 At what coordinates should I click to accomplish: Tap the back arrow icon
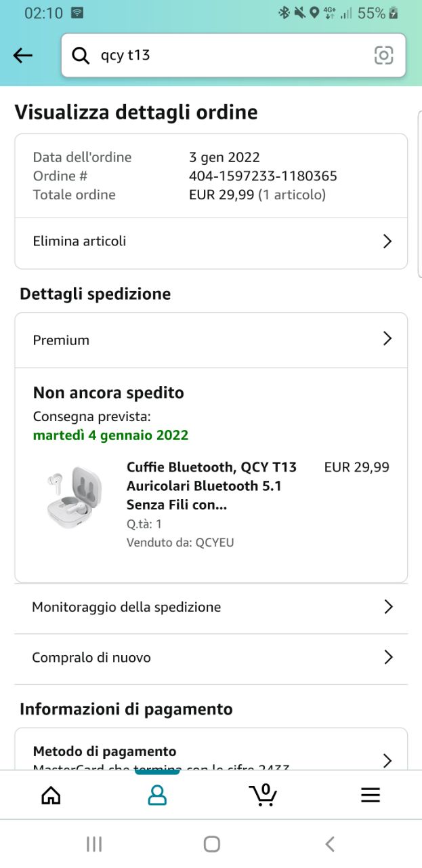[x=23, y=56]
